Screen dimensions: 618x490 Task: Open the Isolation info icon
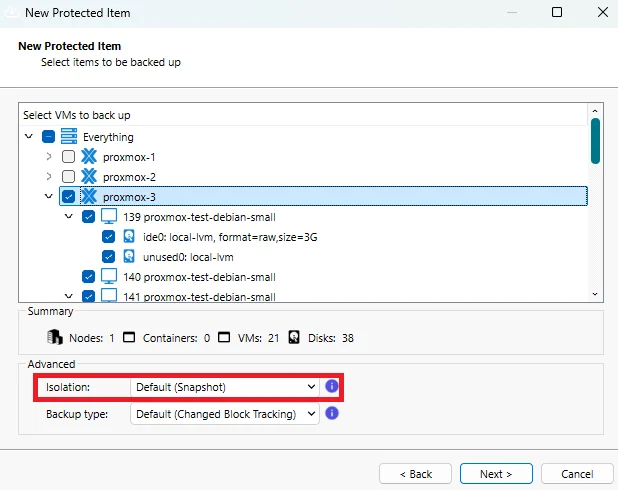click(x=333, y=386)
